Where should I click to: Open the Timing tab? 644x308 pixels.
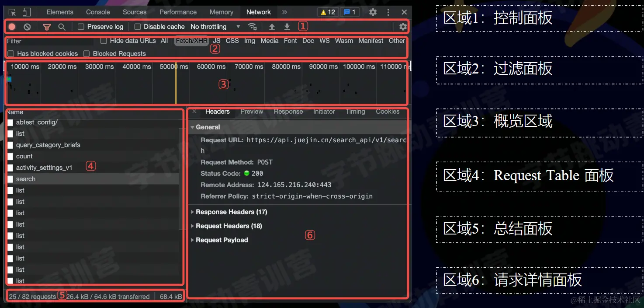tap(355, 112)
